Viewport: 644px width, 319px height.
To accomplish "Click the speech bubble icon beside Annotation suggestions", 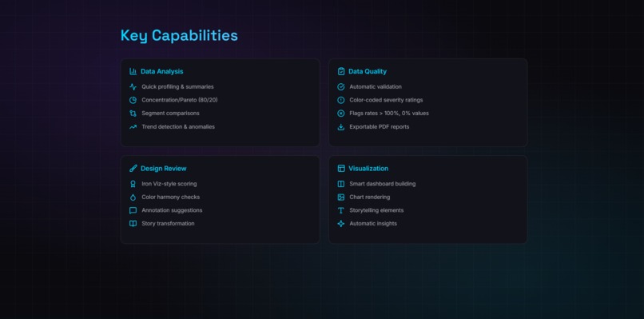I will point(133,210).
